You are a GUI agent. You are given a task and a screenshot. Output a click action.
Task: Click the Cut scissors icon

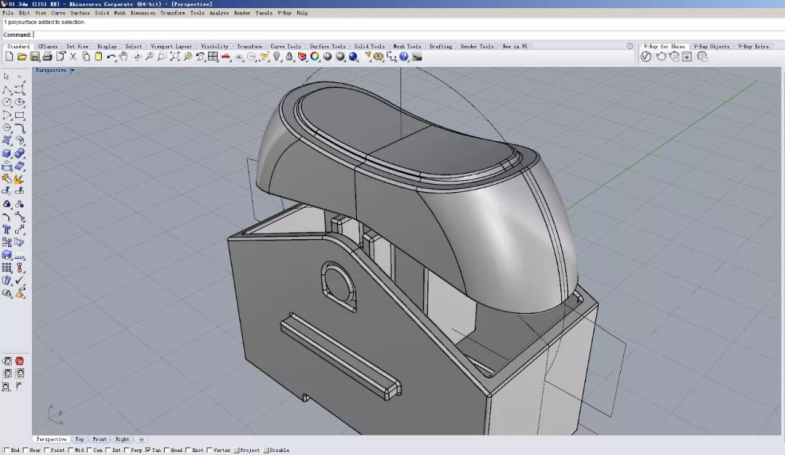(x=72, y=57)
